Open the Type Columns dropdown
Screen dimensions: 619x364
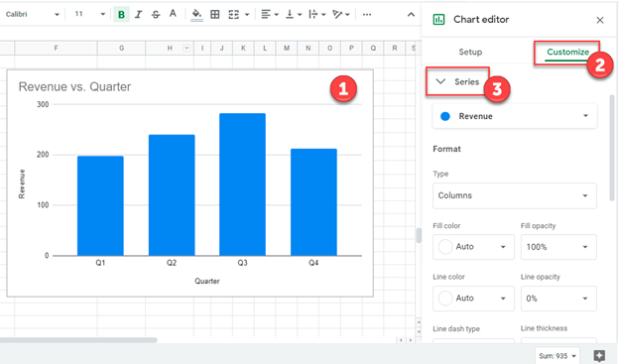pyautogui.click(x=515, y=195)
